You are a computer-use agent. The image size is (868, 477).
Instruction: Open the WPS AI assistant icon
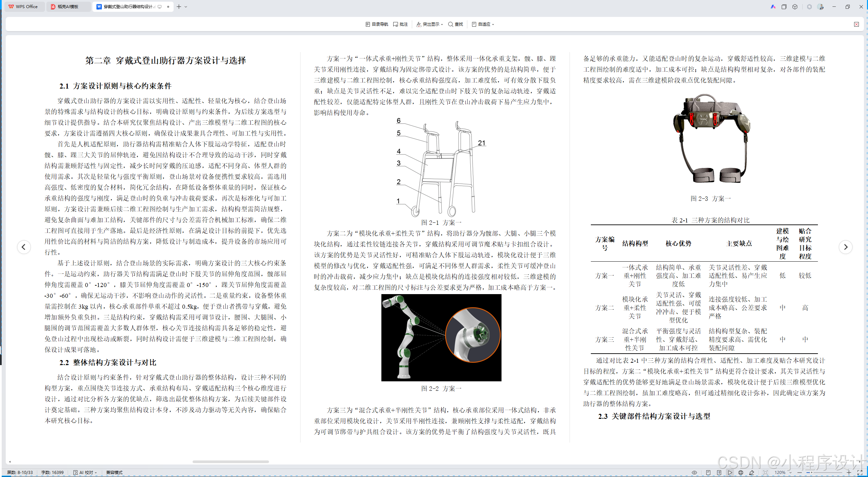coord(773,6)
